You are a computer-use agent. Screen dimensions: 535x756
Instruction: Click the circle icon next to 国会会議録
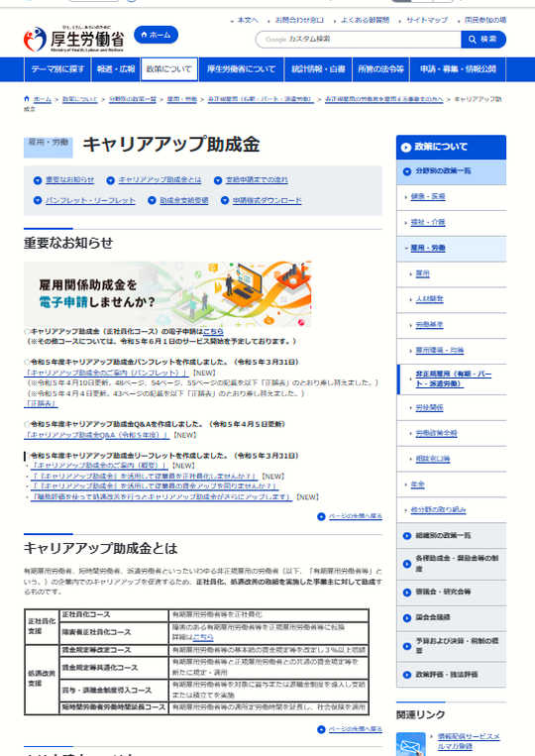tap(407, 618)
